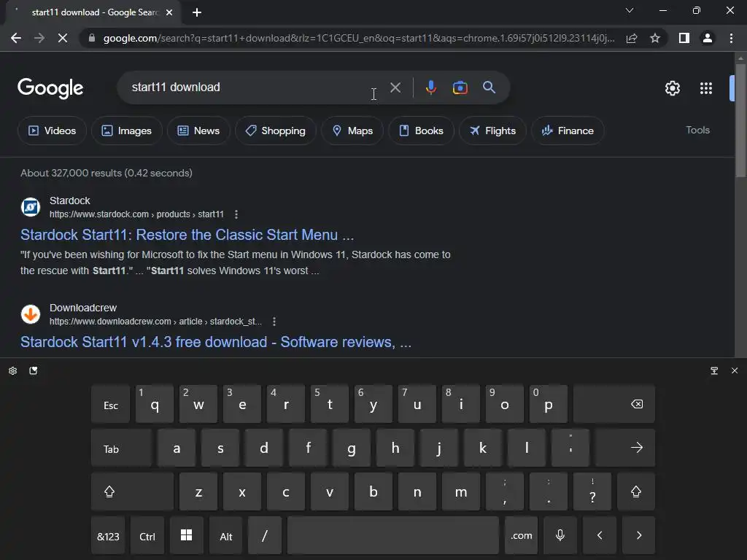Image resolution: width=747 pixels, height=560 pixels.
Task: Tap the question mark key
Action: [592, 492]
